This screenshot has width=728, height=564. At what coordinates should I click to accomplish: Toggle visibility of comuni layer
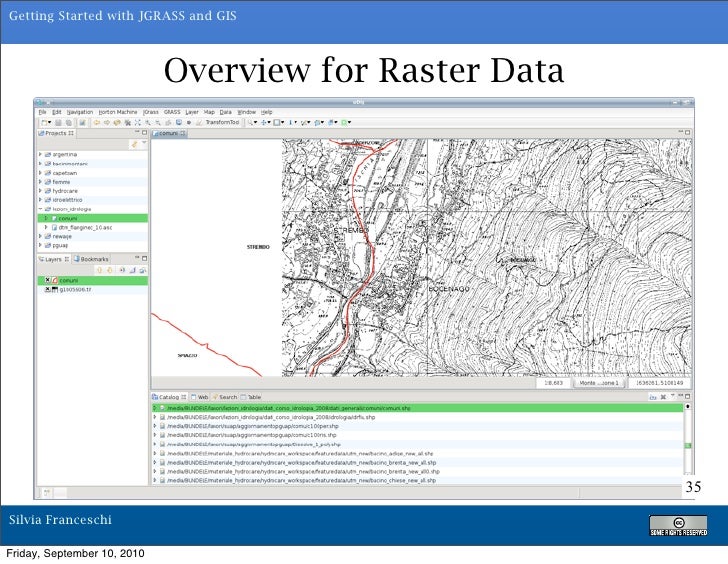pos(47,280)
